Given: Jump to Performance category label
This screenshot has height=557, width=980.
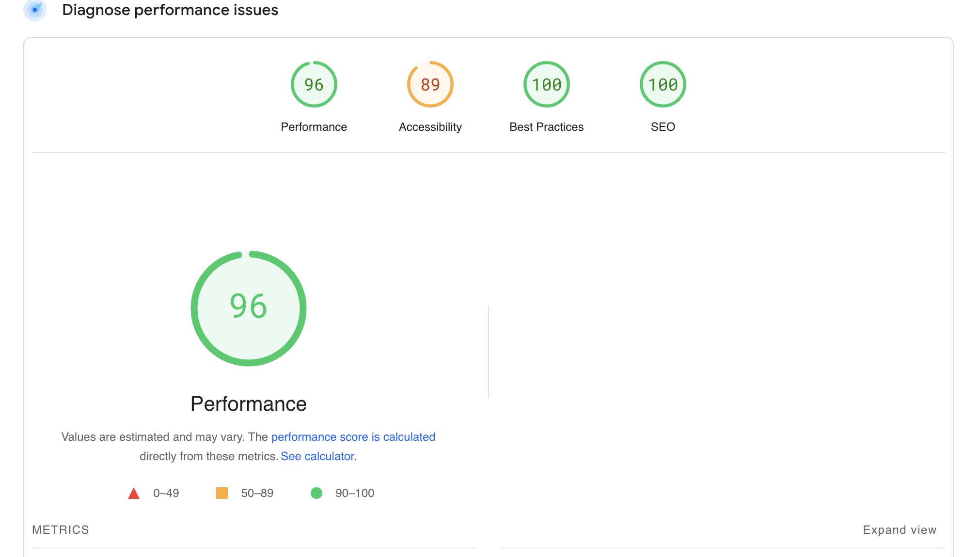Looking at the screenshot, I should tap(314, 127).
